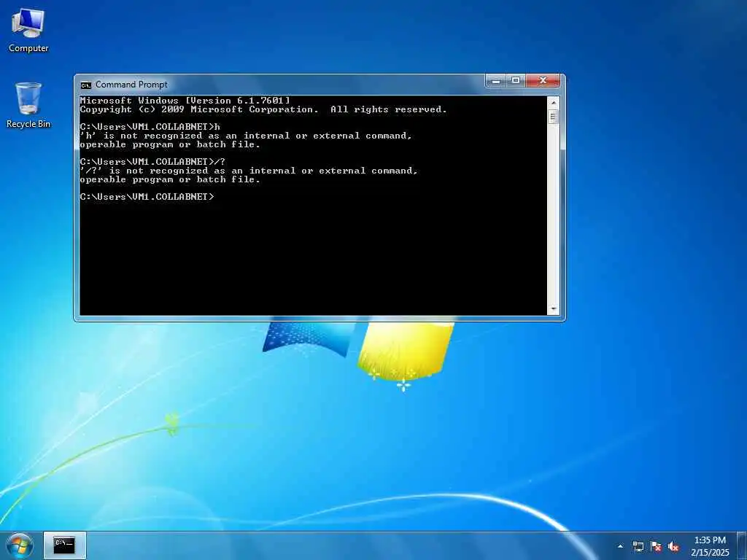Minimize the Command Prompt window
This screenshot has width=747, height=560.
tap(496, 80)
